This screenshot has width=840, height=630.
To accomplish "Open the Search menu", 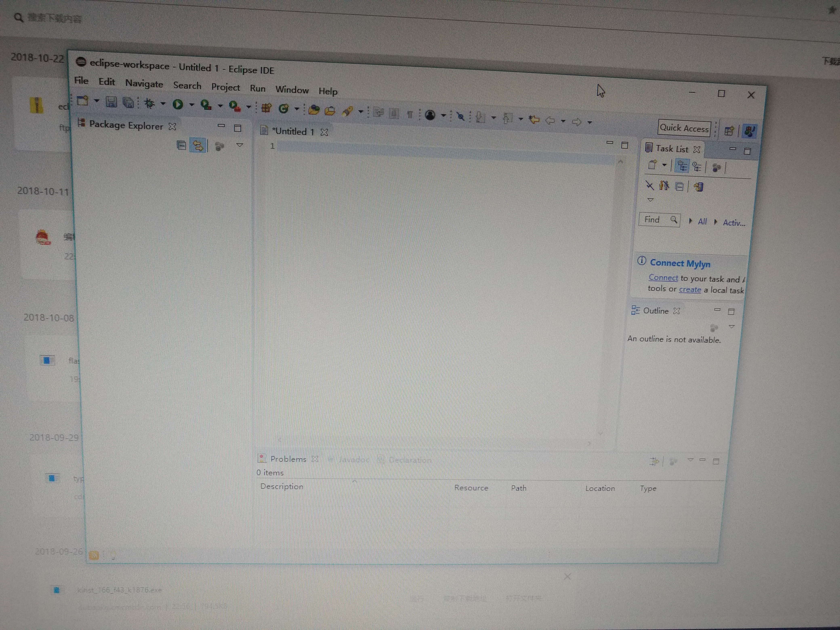I will 187,85.
